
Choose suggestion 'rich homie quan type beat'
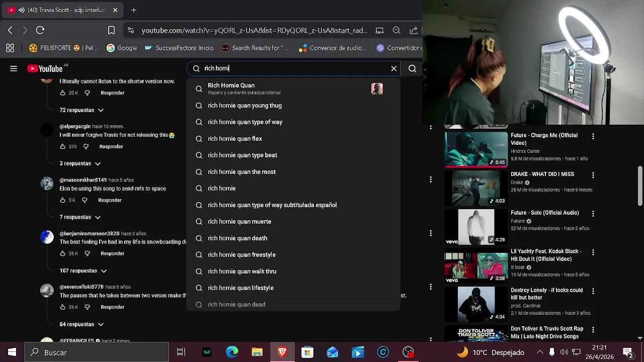(293, 155)
